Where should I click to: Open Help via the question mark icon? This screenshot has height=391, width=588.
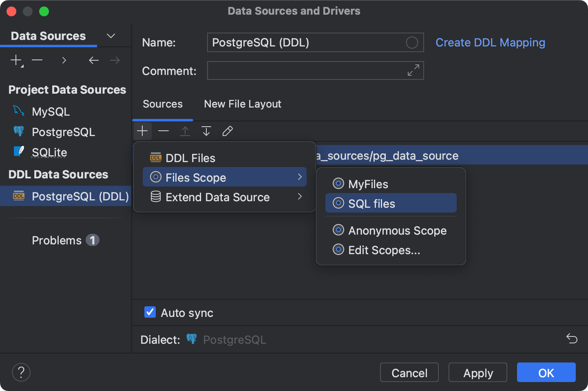point(21,372)
